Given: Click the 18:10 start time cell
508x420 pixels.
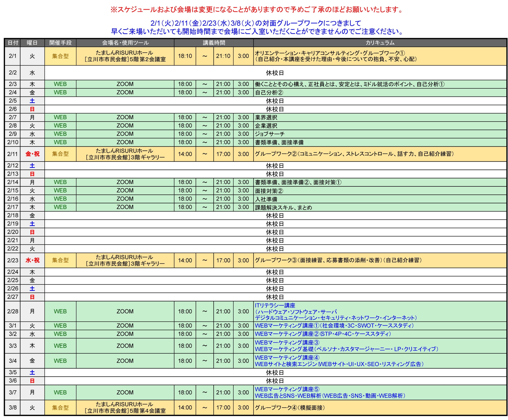Looking at the screenshot, I should [x=185, y=56].
